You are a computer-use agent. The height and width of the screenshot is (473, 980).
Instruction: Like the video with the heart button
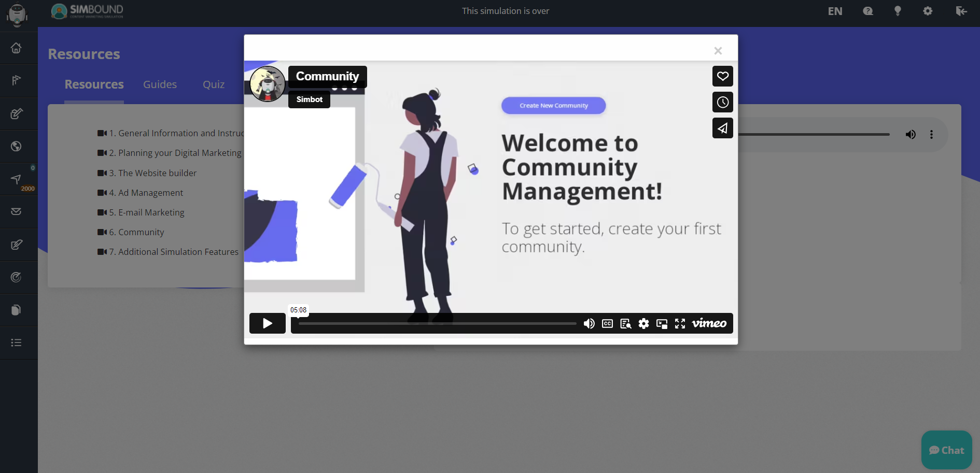[723, 76]
